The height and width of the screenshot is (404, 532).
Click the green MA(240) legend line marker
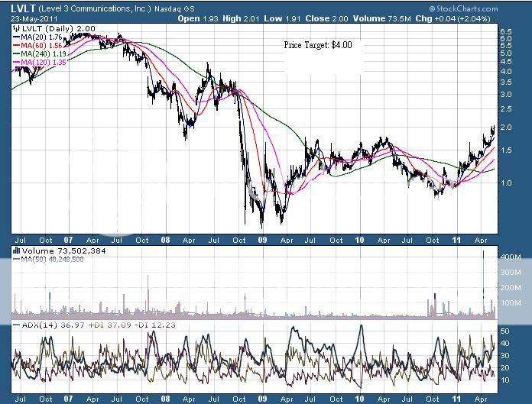point(18,53)
